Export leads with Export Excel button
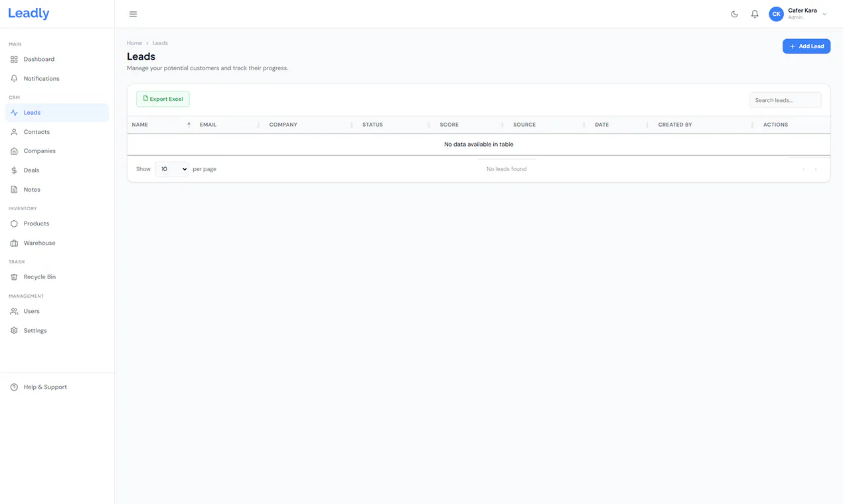The width and height of the screenshot is (843, 504). point(163,99)
